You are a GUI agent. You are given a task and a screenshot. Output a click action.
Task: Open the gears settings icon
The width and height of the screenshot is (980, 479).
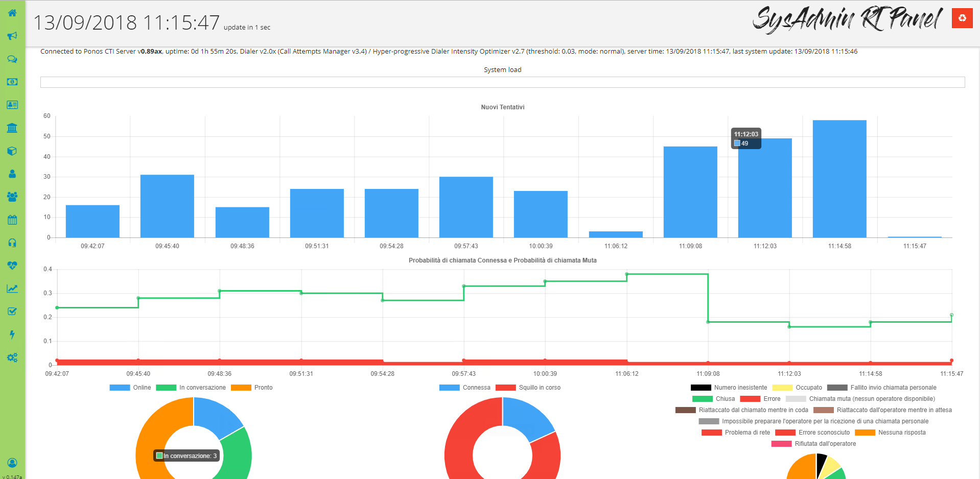(x=12, y=357)
